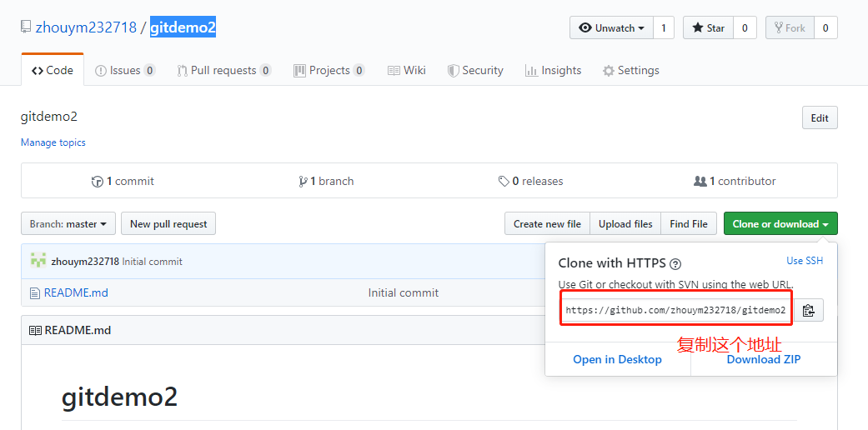The image size is (868, 430).
Task: Open the Initial commit message beside author
Action: click(x=152, y=261)
